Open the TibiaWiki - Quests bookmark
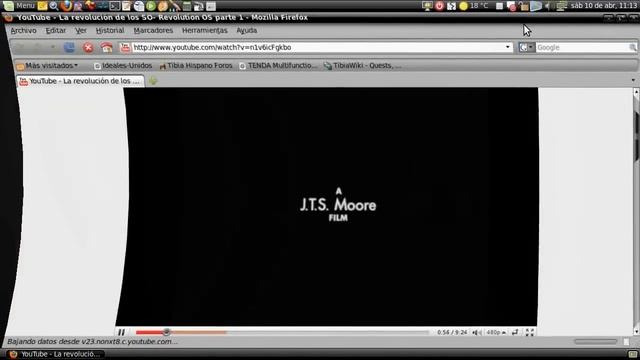 pos(362,66)
